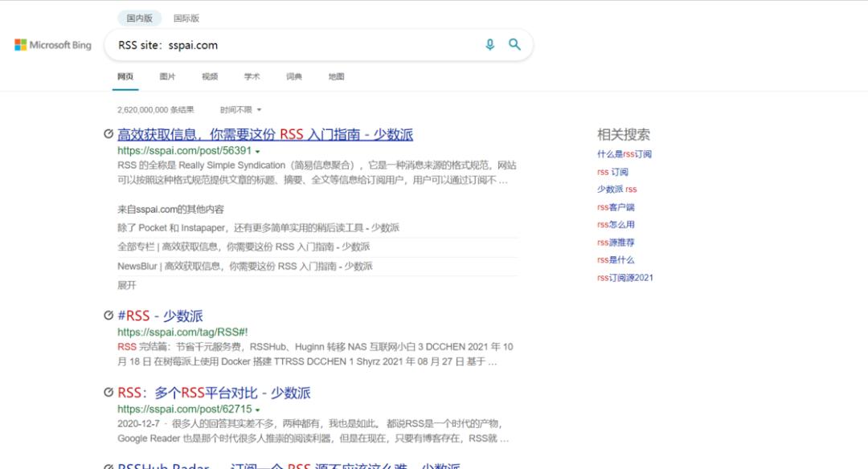Switch to the 视频 tab
The image size is (868, 469).
[210, 76]
